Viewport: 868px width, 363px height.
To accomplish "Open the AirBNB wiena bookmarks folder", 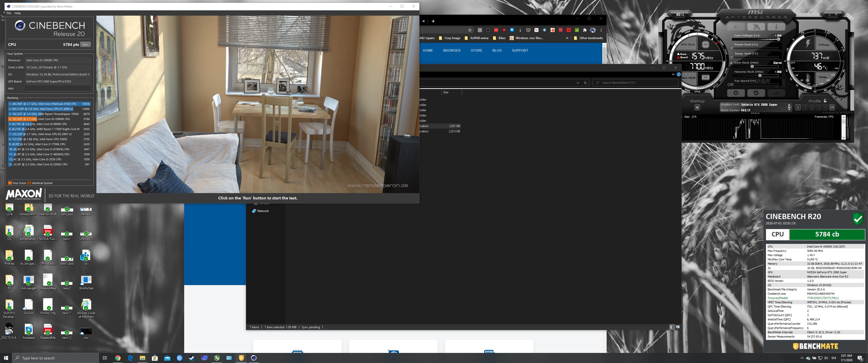I will (x=476, y=38).
